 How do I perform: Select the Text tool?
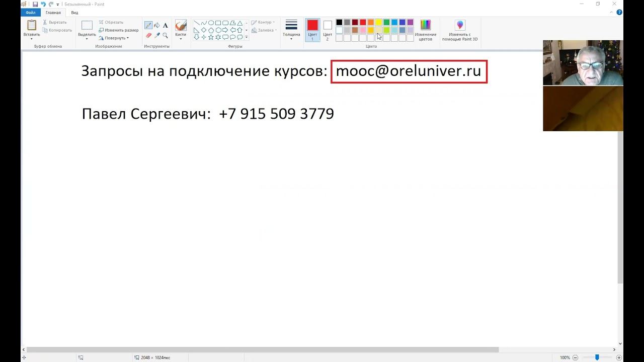[x=165, y=25]
